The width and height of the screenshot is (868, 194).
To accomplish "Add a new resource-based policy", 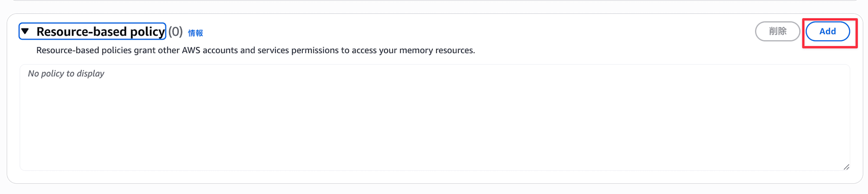I will click(x=827, y=32).
